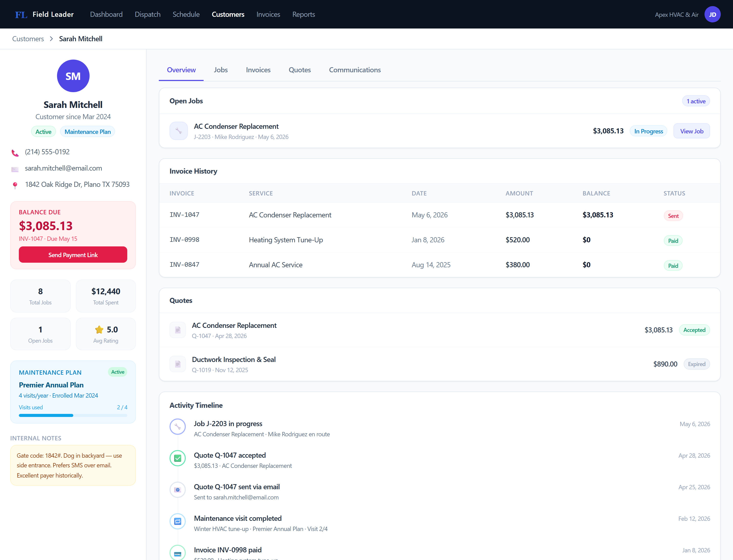Open Reports in the top navigation
Viewport: 733px width, 560px height.
[x=304, y=14]
